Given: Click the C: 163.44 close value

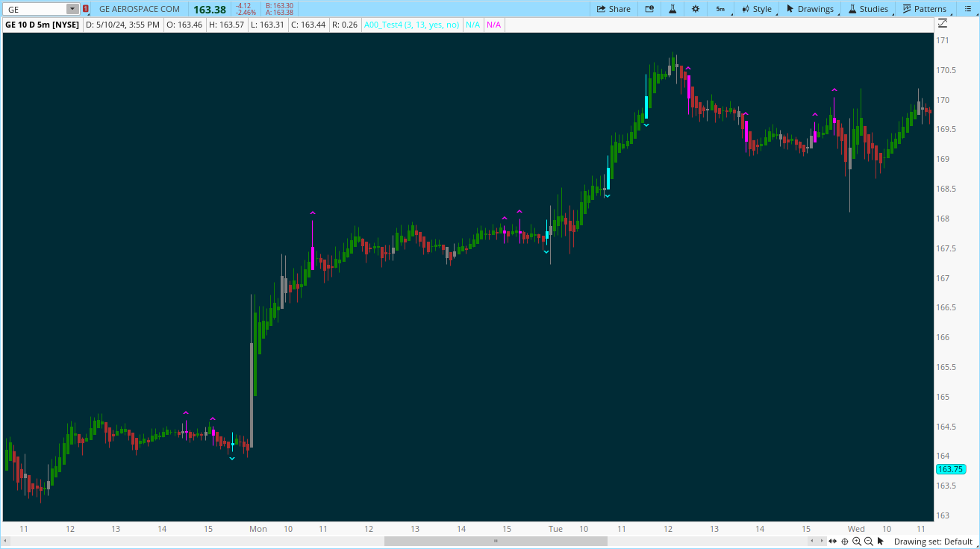Looking at the screenshot, I should [308, 25].
